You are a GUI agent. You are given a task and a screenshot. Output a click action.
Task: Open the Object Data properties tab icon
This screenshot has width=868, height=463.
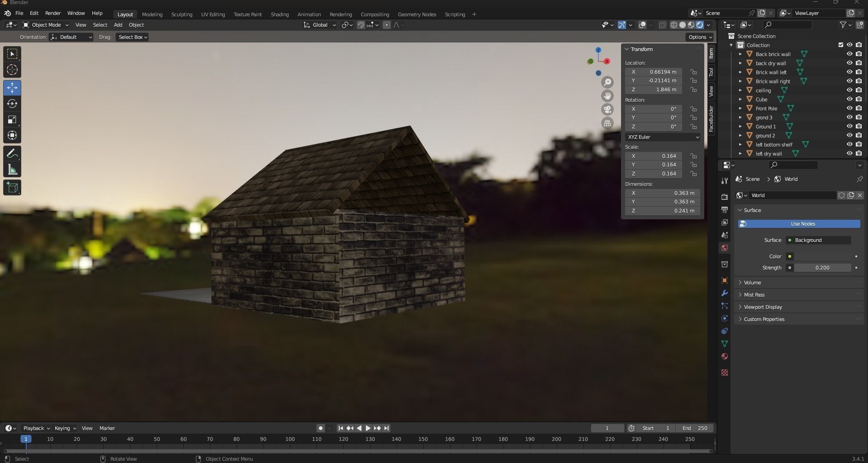pos(725,344)
